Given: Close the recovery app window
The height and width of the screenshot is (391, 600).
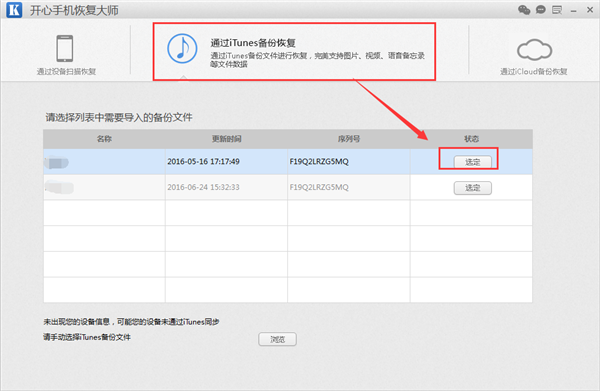Looking at the screenshot, I should pyautogui.click(x=590, y=10).
